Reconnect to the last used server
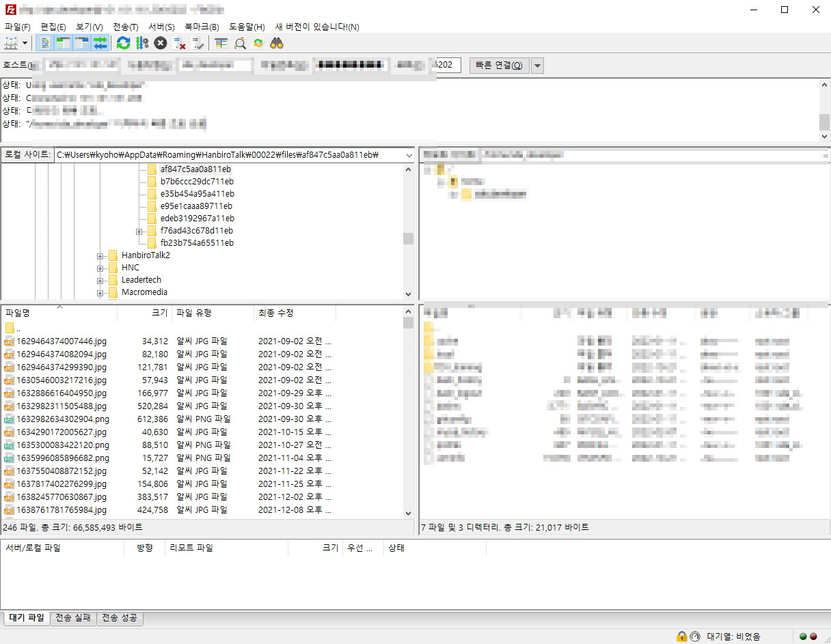The width and height of the screenshot is (831, 644). click(x=199, y=43)
